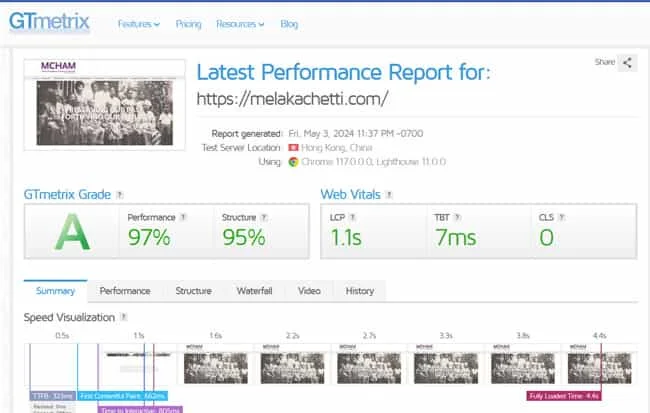
Task: Click the report generated date text
Action: pos(356,134)
